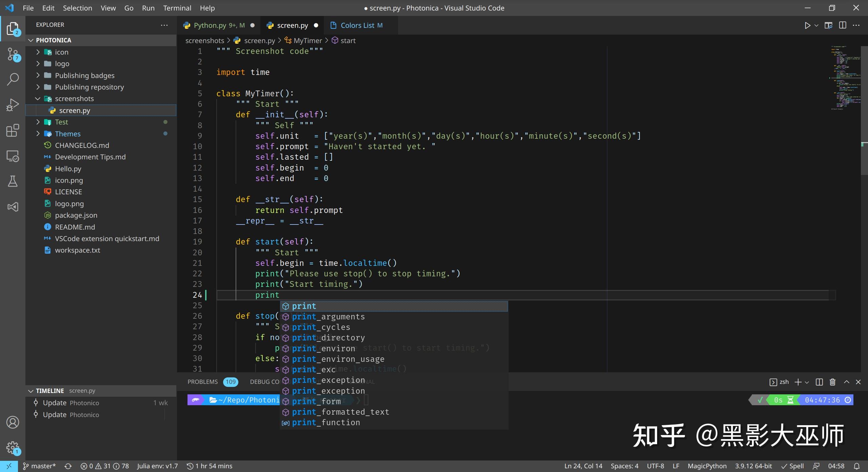Screen dimensions: 868x472
Task: Kill the terminal with the trash icon
Action: pyautogui.click(x=832, y=382)
